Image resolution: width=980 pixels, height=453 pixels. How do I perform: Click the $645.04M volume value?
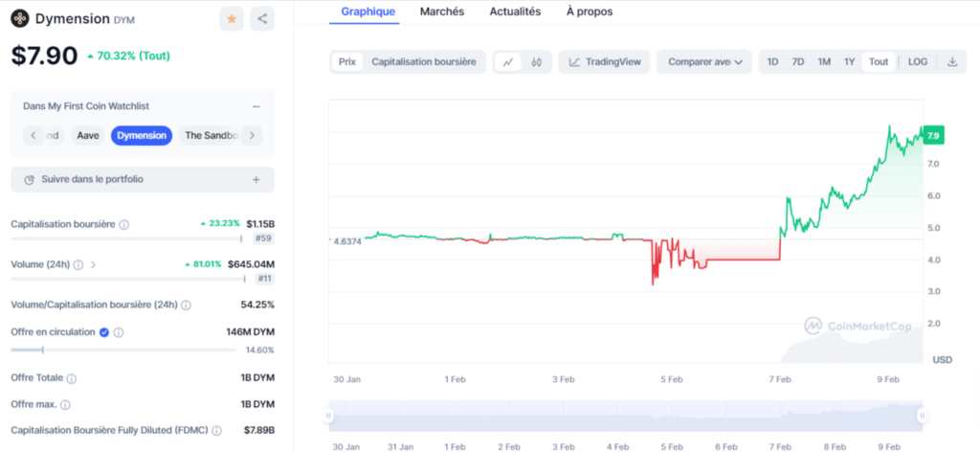(252, 264)
